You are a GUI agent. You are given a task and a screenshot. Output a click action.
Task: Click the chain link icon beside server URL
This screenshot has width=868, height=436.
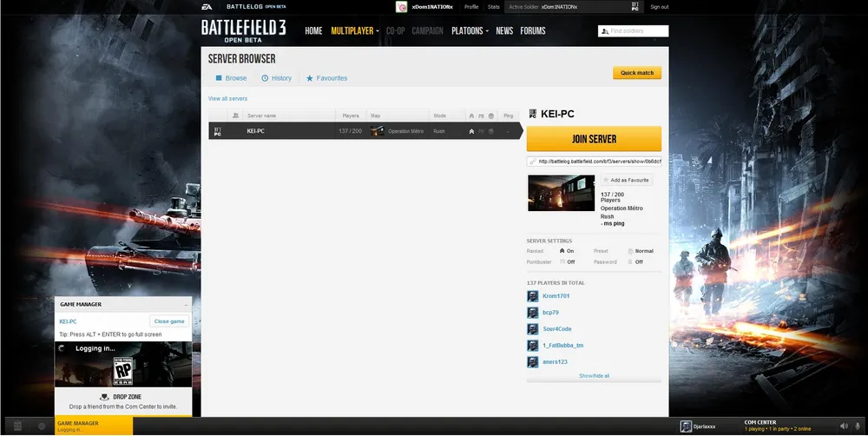pyautogui.click(x=533, y=162)
